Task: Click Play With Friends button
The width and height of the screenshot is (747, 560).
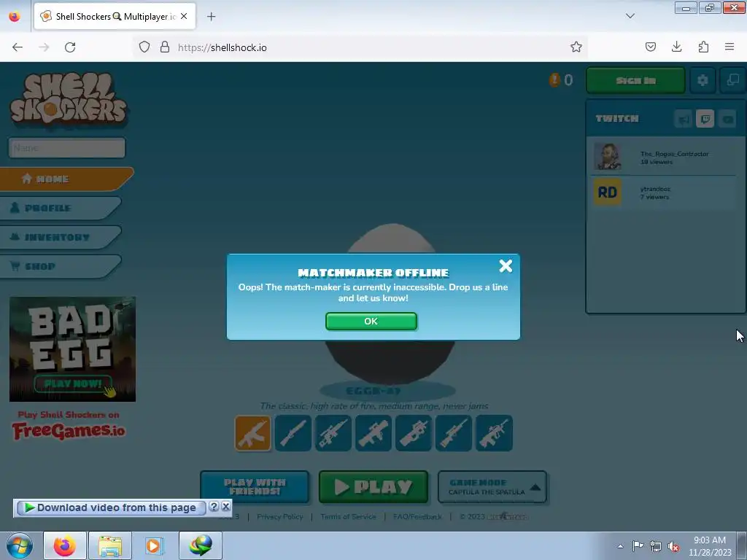Action: (255, 486)
